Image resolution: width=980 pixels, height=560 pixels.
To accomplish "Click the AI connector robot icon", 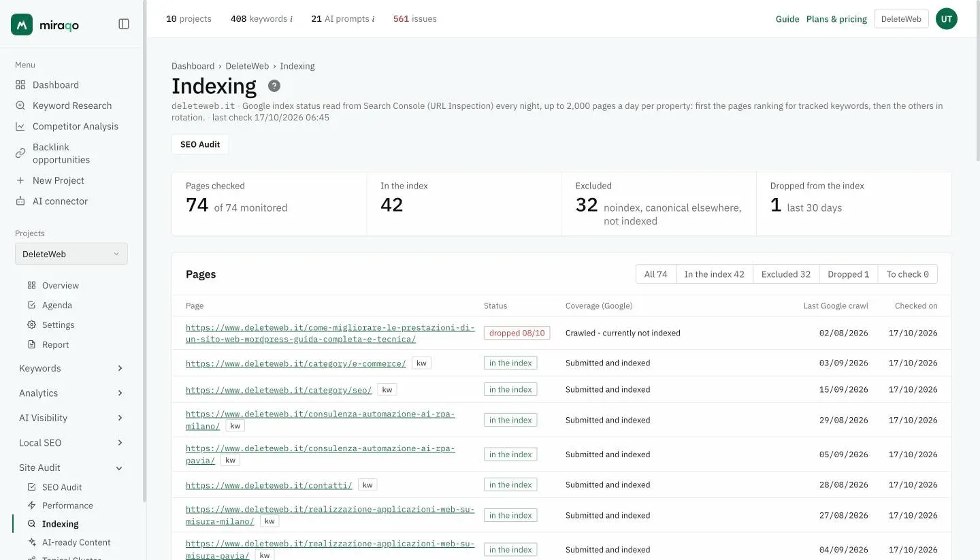I will pyautogui.click(x=20, y=201).
